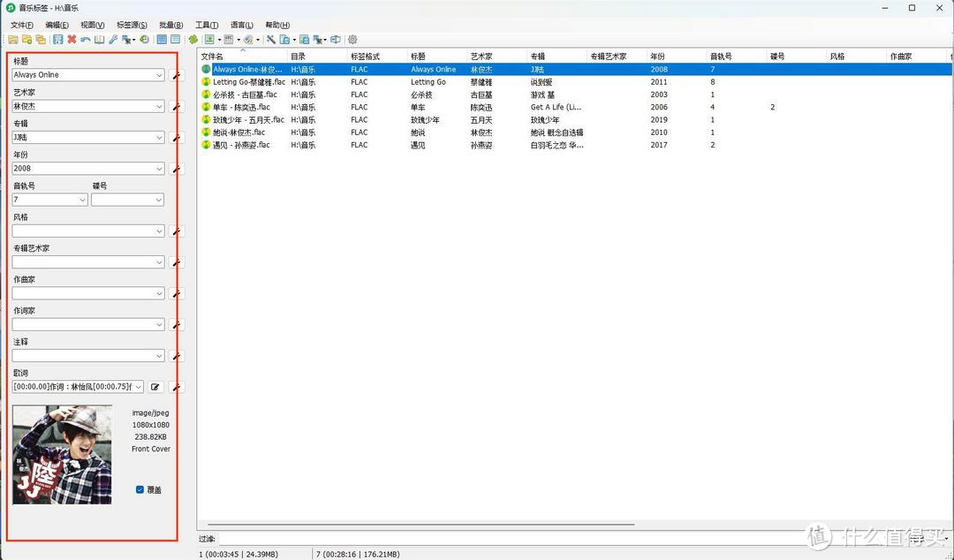Open the 标签源(S) menu
Image resolution: width=954 pixels, height=560 pixels.
click(132, 26)
